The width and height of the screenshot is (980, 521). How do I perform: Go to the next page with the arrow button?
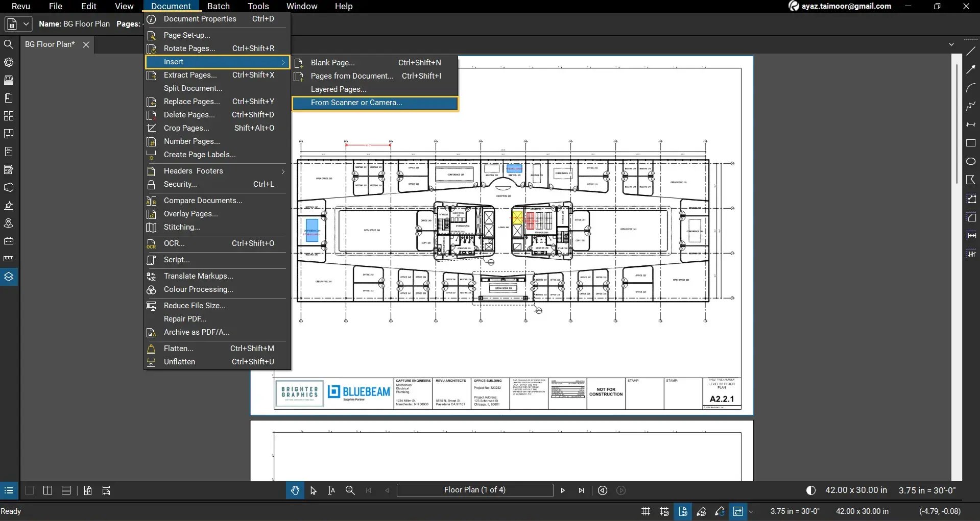click(x=562, y=490)
